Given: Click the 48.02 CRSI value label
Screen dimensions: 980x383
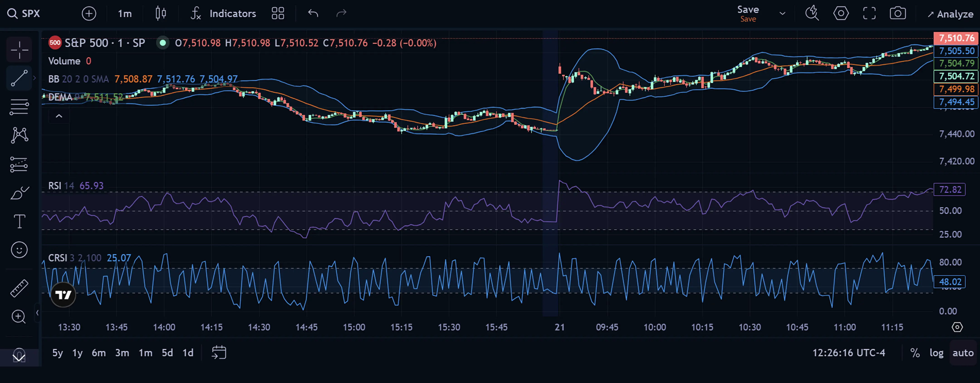Looking at the screenshot, I should tap(950, 282).
